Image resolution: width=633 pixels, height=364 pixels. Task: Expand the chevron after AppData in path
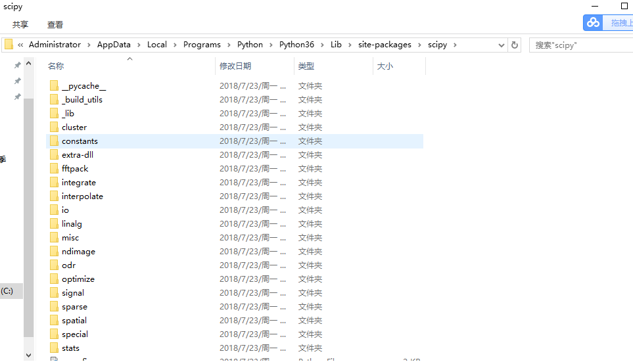139,45
